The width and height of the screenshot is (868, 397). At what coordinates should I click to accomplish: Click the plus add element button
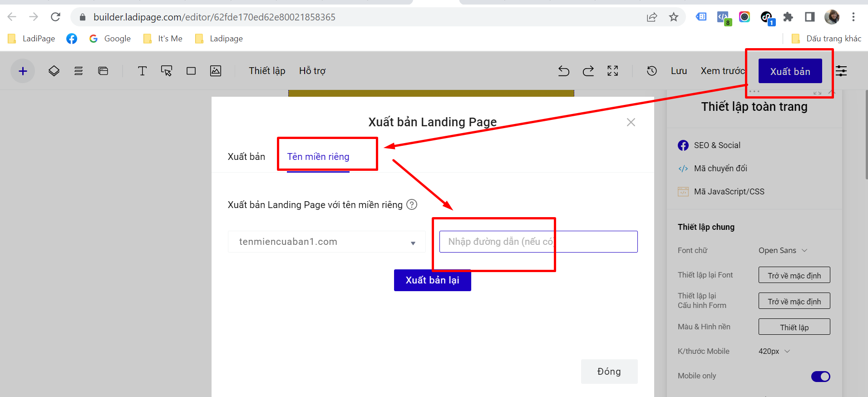pyautogui.click(x=23, y=71)
